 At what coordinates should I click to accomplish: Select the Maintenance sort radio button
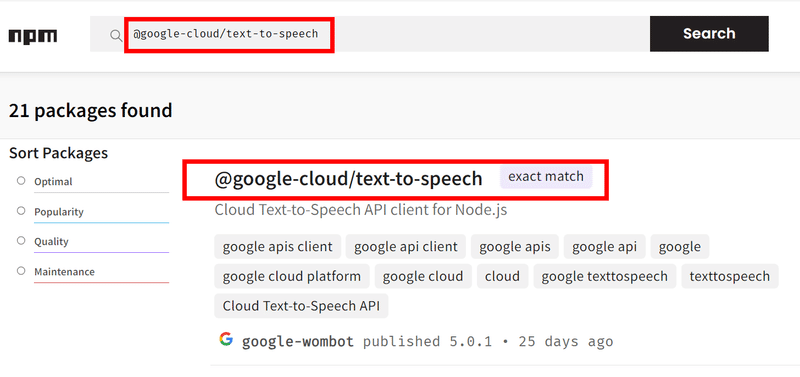21,270
